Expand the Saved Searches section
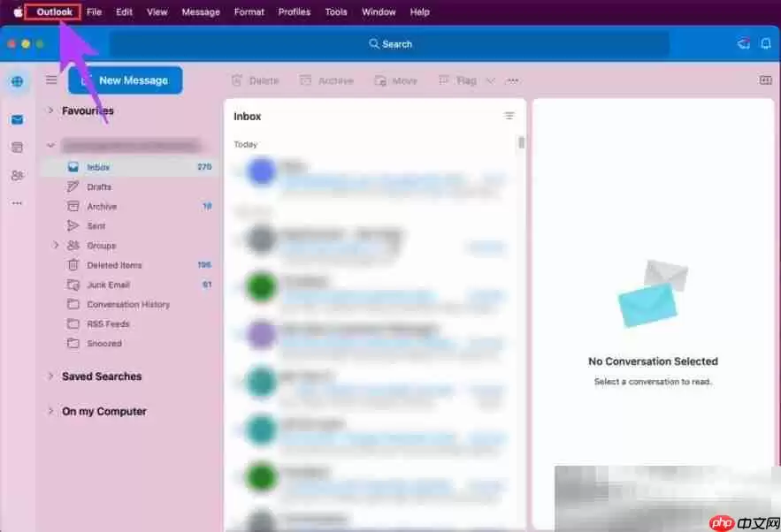This screenshot has width=781, height=532. [x=50, y=376]
